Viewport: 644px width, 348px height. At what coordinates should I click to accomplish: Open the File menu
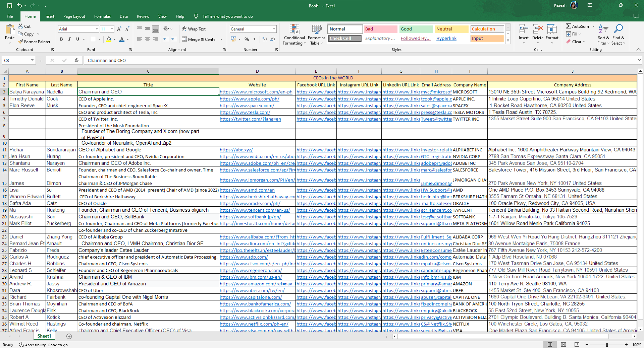(x=10, y=16)
